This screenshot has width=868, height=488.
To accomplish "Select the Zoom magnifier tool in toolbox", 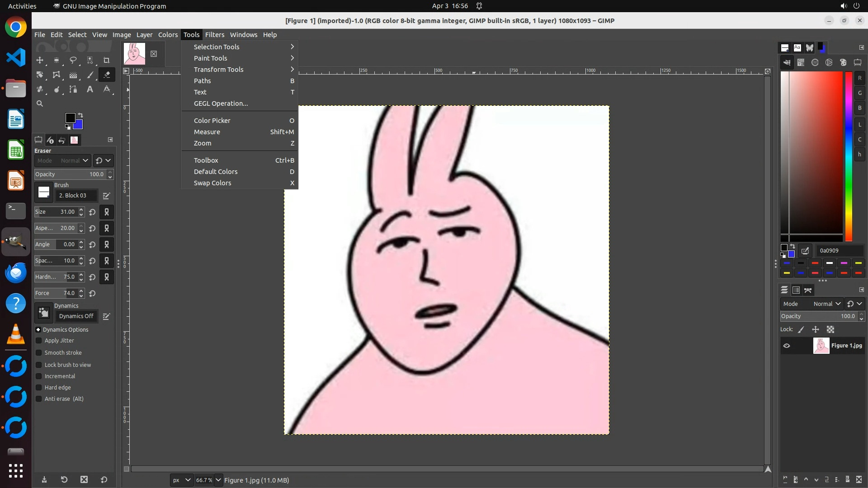I will point(40,104).
